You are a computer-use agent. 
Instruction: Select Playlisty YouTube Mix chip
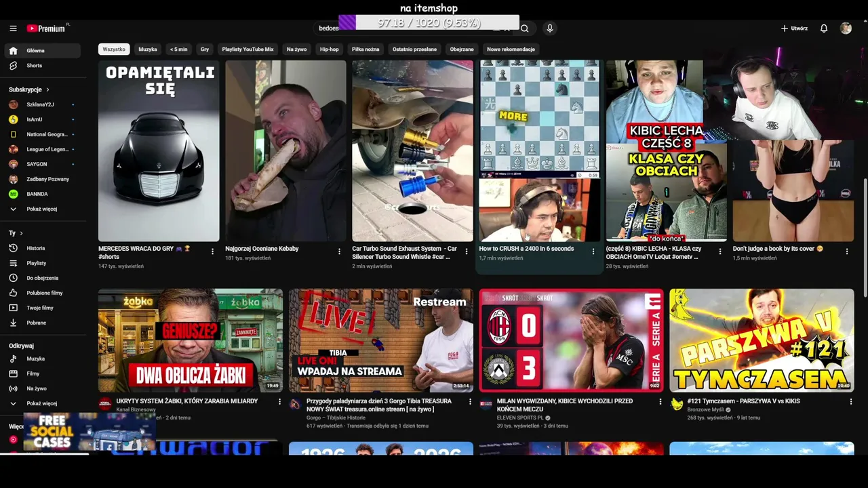(x=248, y=49)
